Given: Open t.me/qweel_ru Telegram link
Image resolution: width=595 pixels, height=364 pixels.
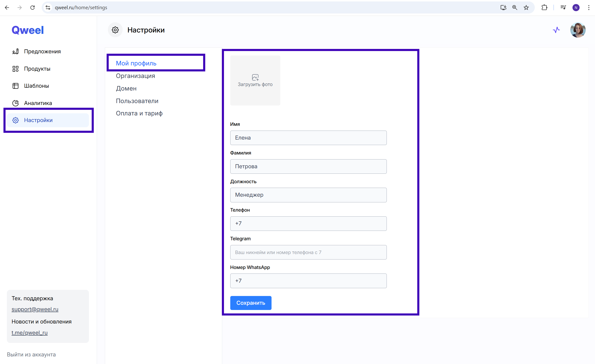Looking at the screenshot, I should pos(29,333).
